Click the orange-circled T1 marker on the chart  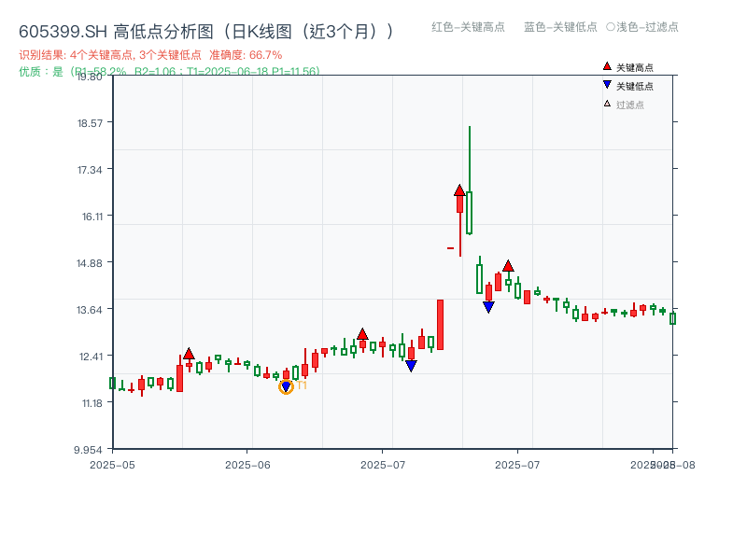287,385
